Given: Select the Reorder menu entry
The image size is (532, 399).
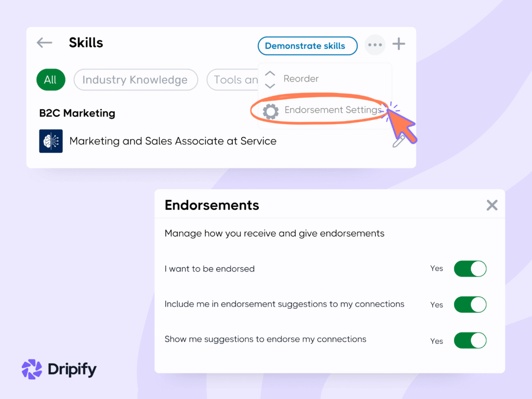Looking at the screenshot, I should point(301,78).
